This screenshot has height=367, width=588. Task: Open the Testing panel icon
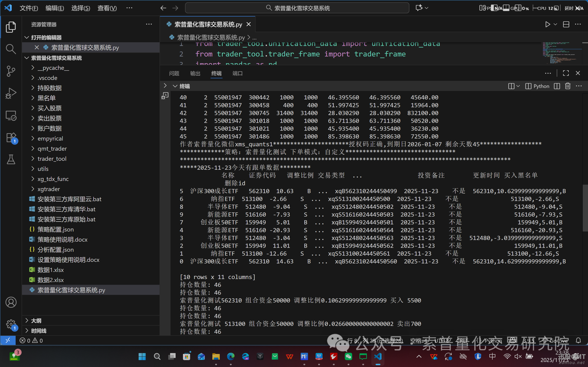[x=11, y=159]
